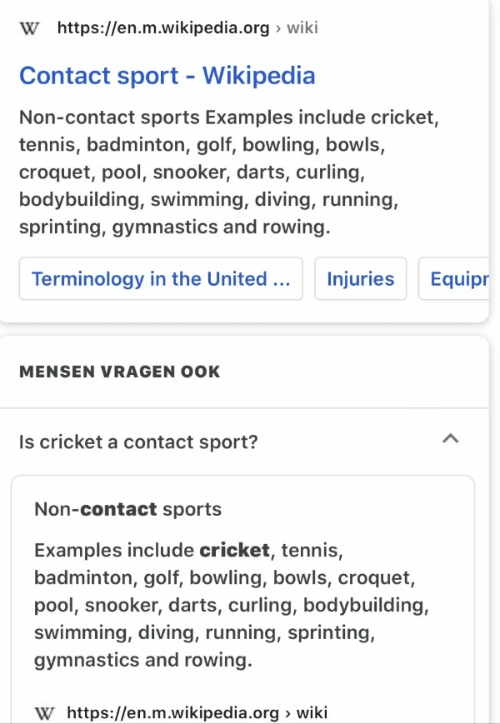Click the Mensen vragen ook heading
Viewport: 500px width, 724px height.
[120, 372]
